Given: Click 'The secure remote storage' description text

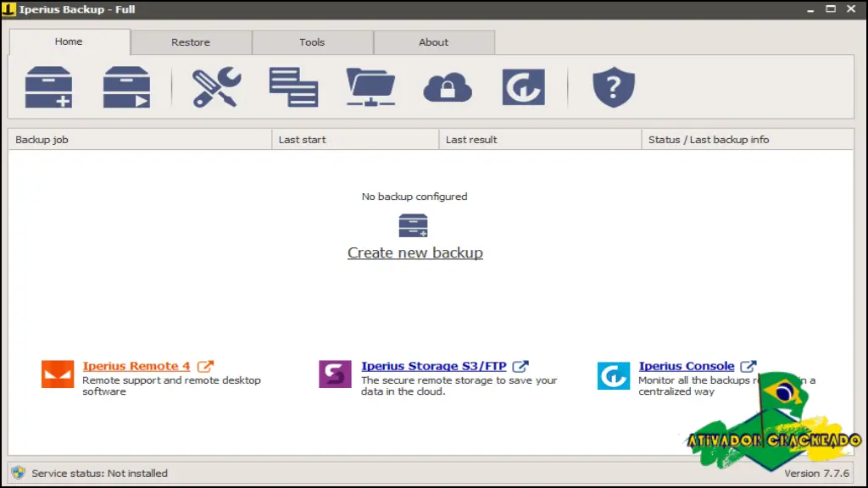Looking at the screenshot, I should [x=459, y=385].
